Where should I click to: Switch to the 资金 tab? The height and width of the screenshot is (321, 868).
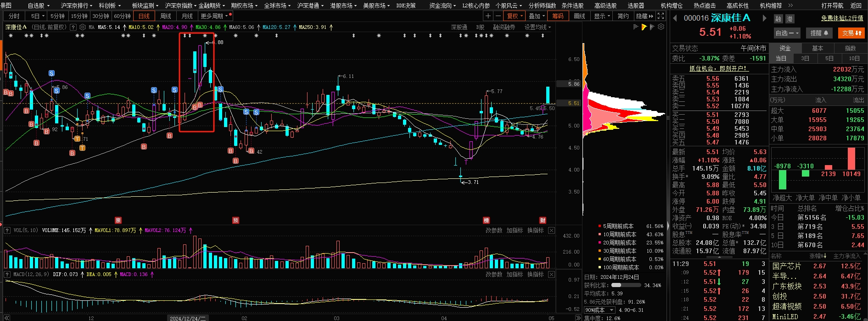point(785,48)
